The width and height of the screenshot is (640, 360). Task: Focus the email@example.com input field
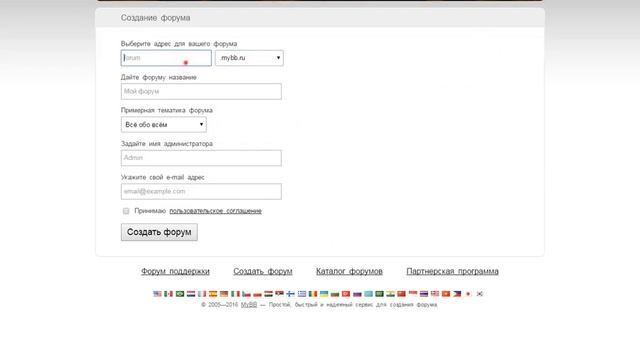[x=201, y=191]
